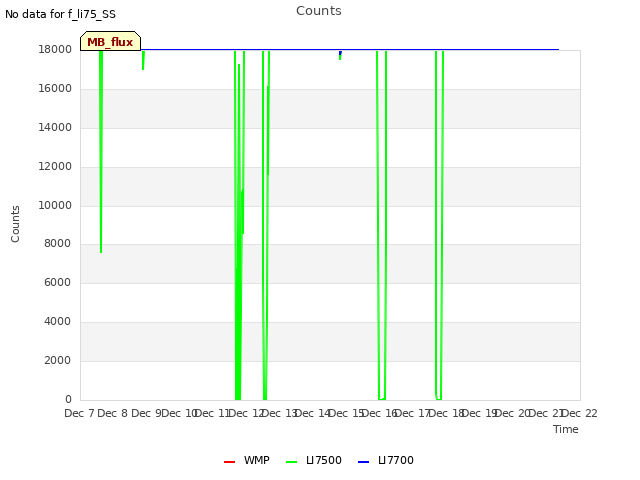Click the 8000 y-axis tick label
This screenshot has height=480, width=640.
pyautogui.click(x=58, y=243)
